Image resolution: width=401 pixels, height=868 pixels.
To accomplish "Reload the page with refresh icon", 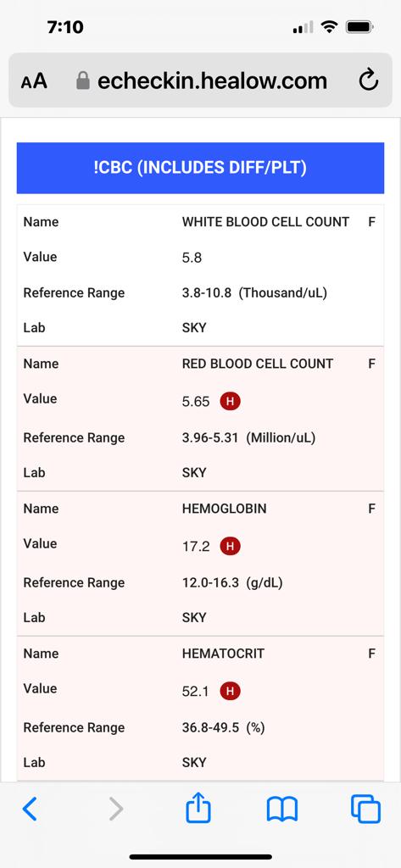I will coord(368,81).
